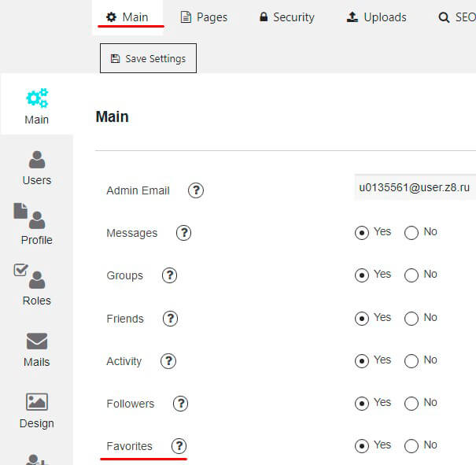Switch to the Main top tab
The image size is (476, 465).
click(x=127, y=17)
